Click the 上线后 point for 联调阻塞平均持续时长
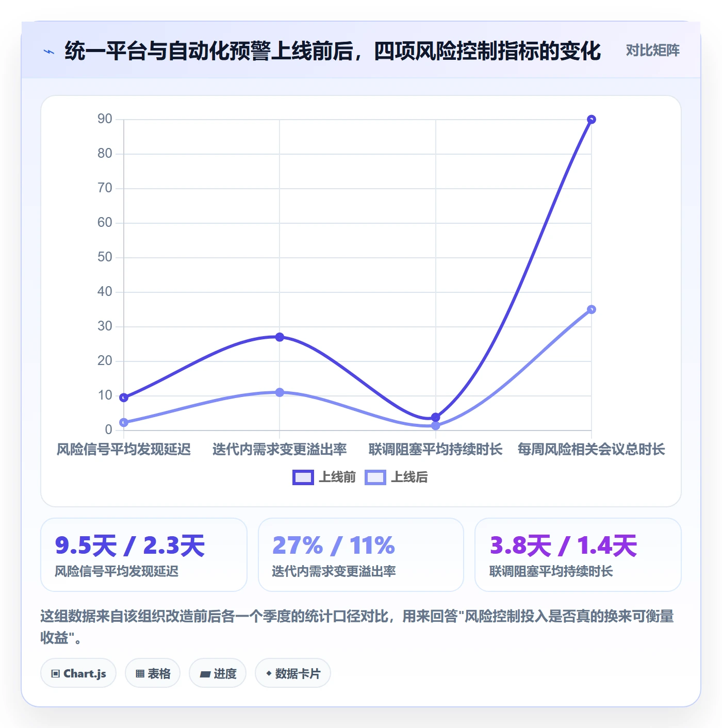The image size is (722, 728). pos(436,425)
